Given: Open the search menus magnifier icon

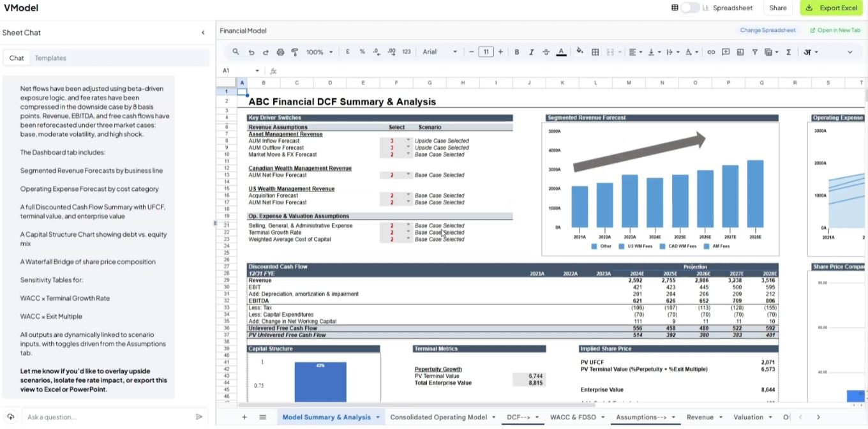Looking at the screenshot, I should point(236,52).
